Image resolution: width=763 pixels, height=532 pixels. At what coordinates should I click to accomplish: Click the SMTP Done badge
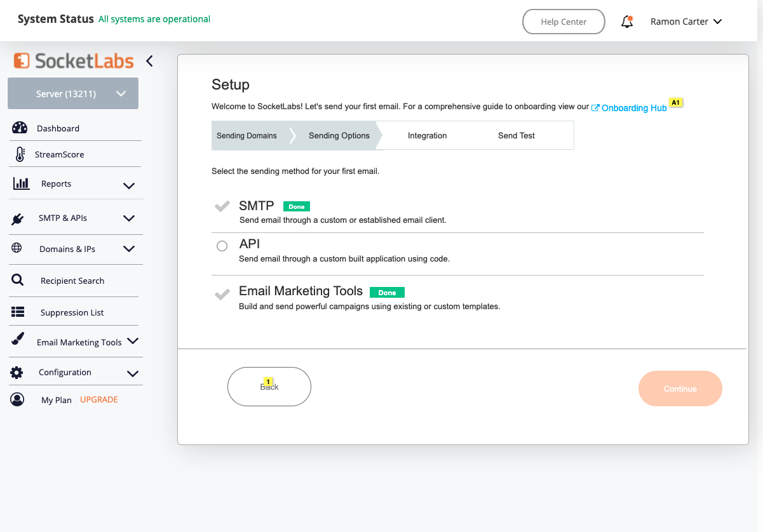pyautogui.click(x=297, y=206)
